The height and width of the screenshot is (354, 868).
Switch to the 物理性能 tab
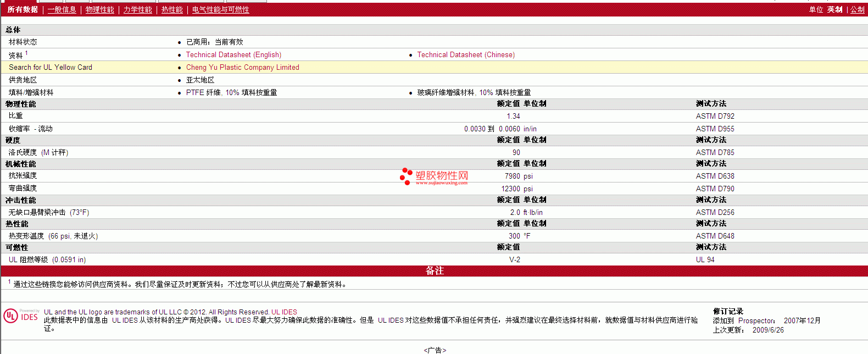pyautogui.click(x=99, y=9)
